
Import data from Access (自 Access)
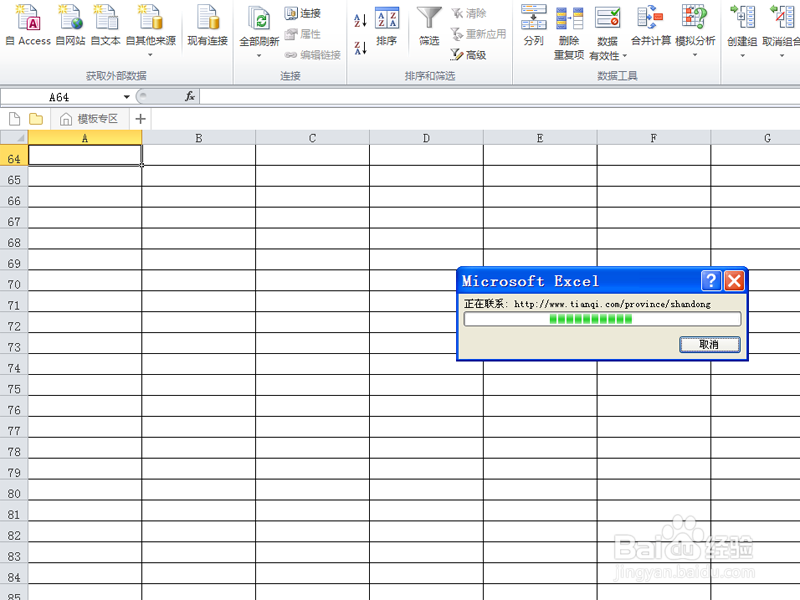(x=28, y=26)
